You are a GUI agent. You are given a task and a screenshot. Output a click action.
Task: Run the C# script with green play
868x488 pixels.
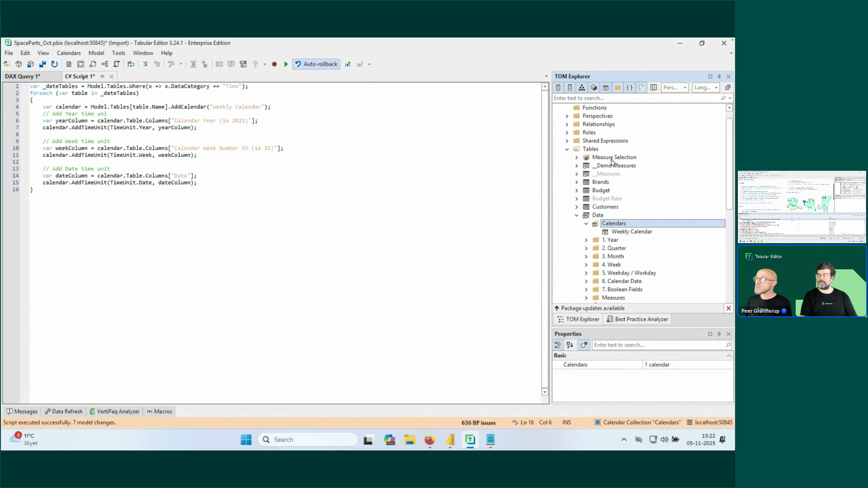click(x=286, y=64)
